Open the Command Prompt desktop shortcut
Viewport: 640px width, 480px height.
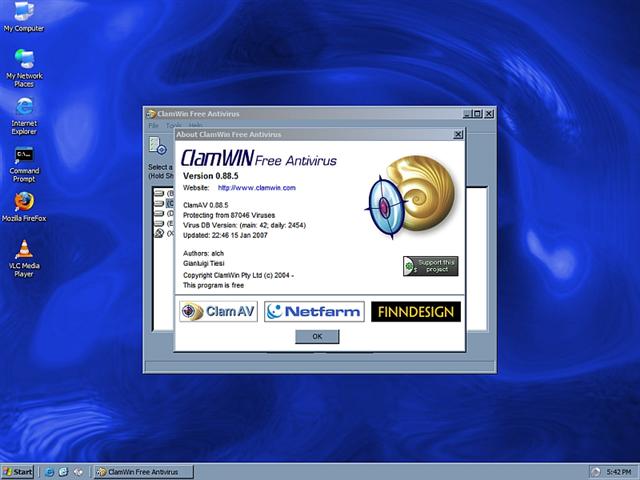coord(24,164)
